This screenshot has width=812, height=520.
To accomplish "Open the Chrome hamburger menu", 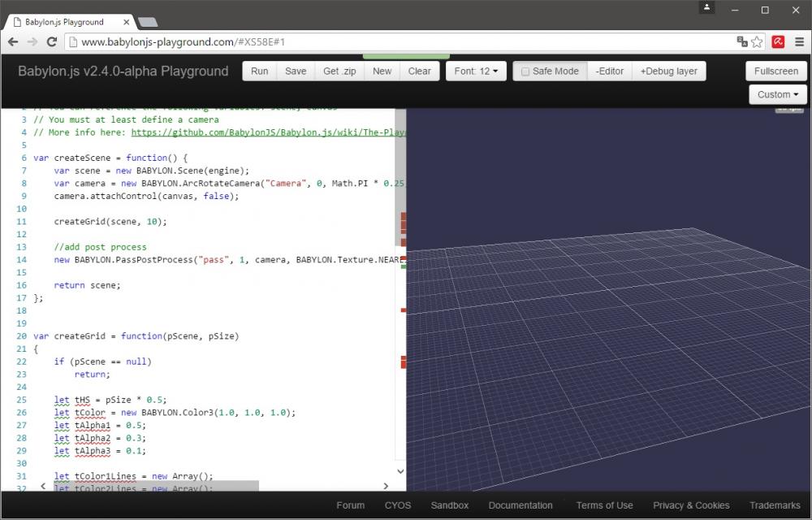I will [799, 42].
